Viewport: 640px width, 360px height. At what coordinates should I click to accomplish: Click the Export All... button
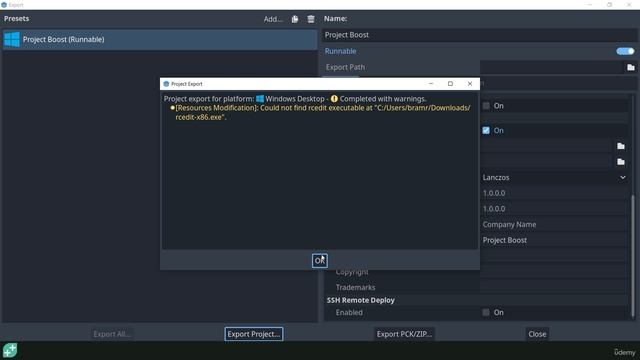click(x=111, y=334)
